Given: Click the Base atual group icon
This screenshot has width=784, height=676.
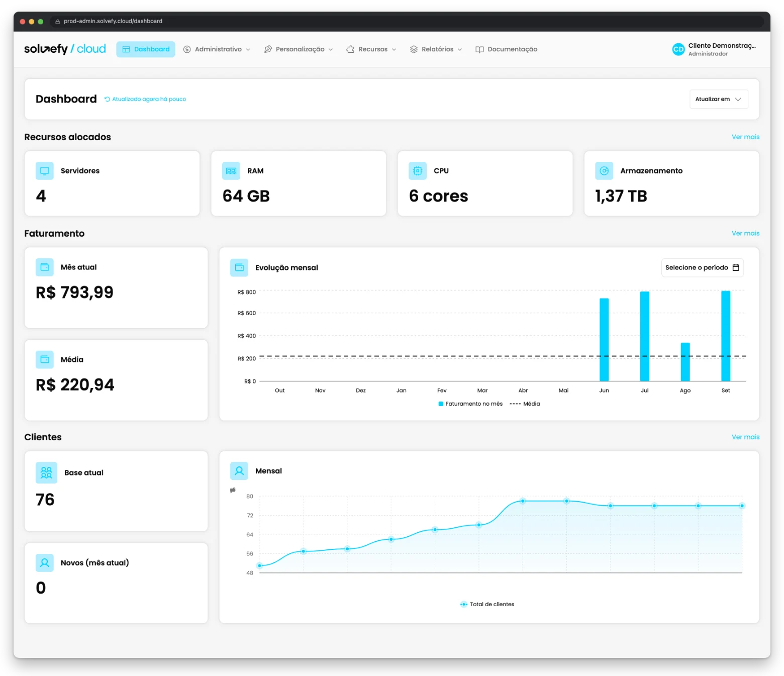Looking at the screenshot, I should [x=46, y=472].
